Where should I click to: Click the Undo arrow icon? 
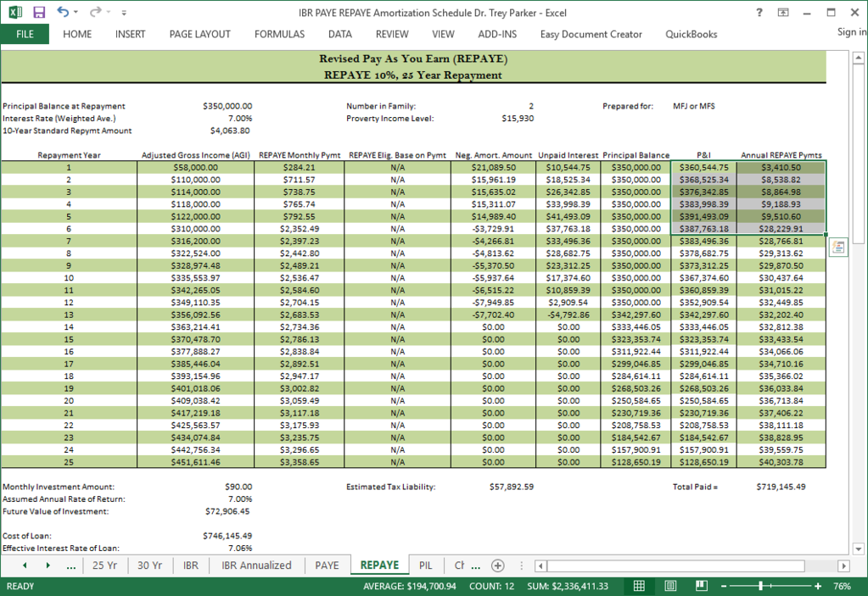[63, 12]
